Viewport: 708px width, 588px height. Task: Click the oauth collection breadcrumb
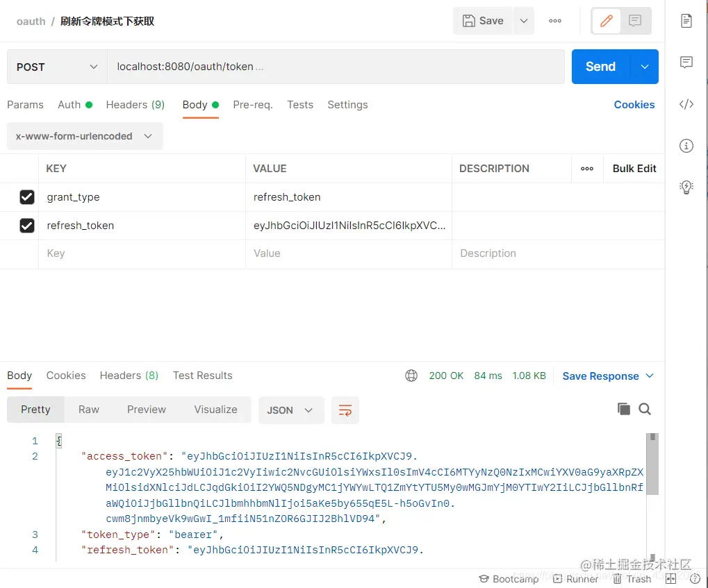pos(31,22)
